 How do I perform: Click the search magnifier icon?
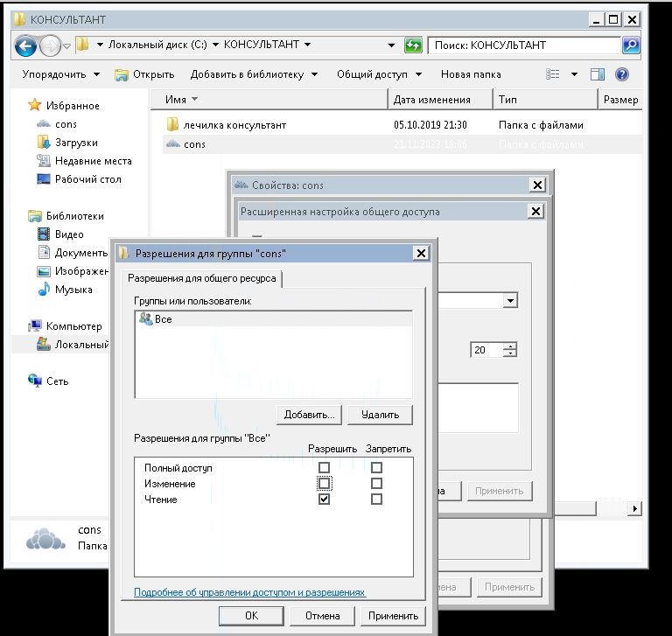631,45
